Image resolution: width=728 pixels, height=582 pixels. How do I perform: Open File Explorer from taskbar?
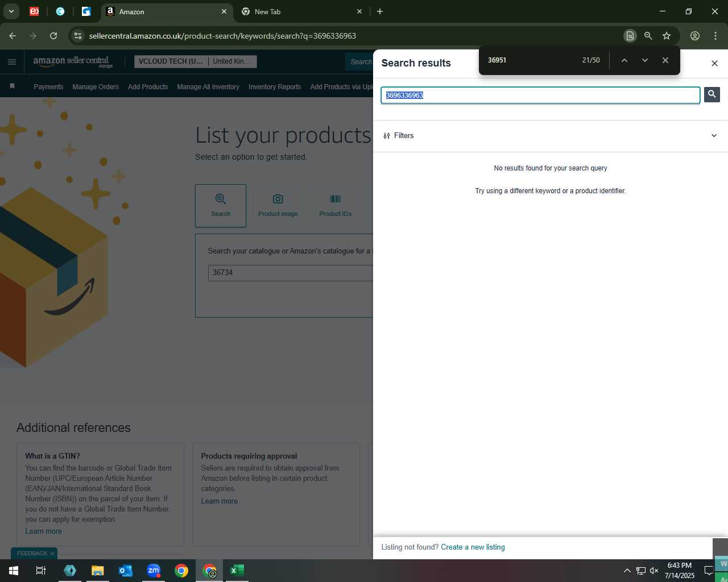[98, 571]
